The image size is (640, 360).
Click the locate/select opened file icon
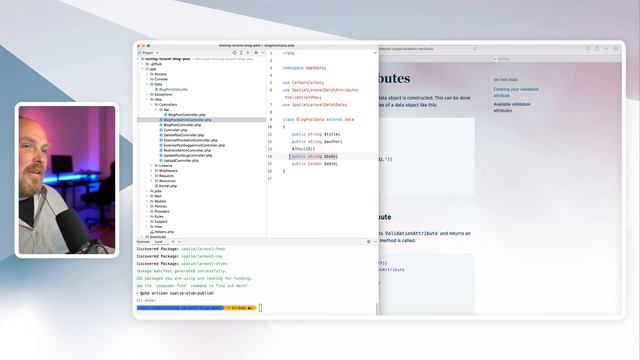tap(234, 53)
